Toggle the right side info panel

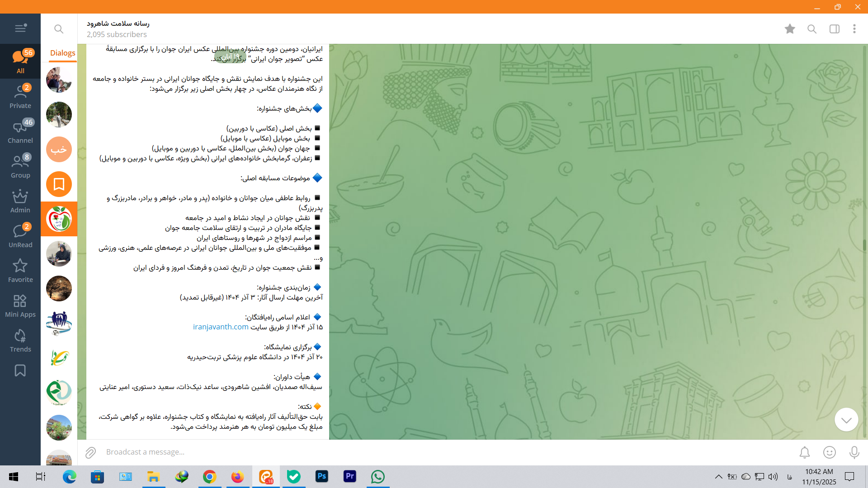coord(834,29)
